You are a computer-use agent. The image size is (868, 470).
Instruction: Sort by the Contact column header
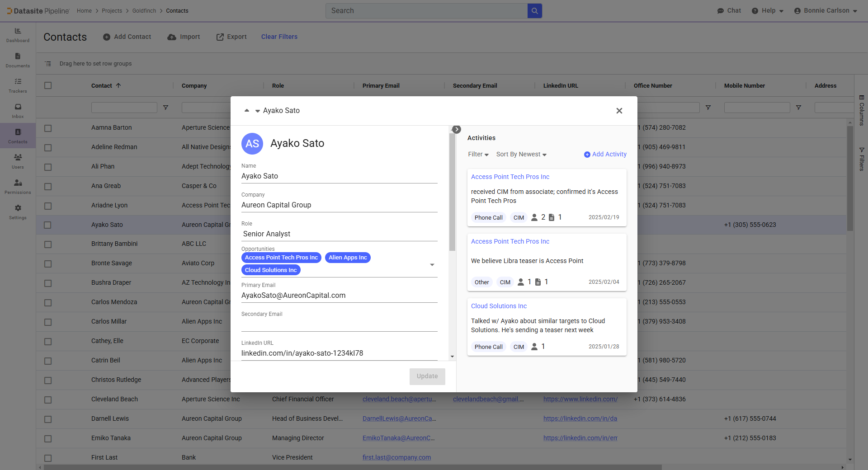coord(102,86)
